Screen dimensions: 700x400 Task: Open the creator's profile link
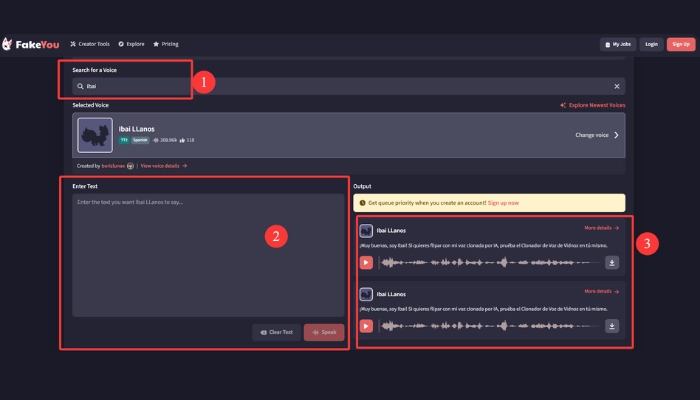tap(113, 166)
